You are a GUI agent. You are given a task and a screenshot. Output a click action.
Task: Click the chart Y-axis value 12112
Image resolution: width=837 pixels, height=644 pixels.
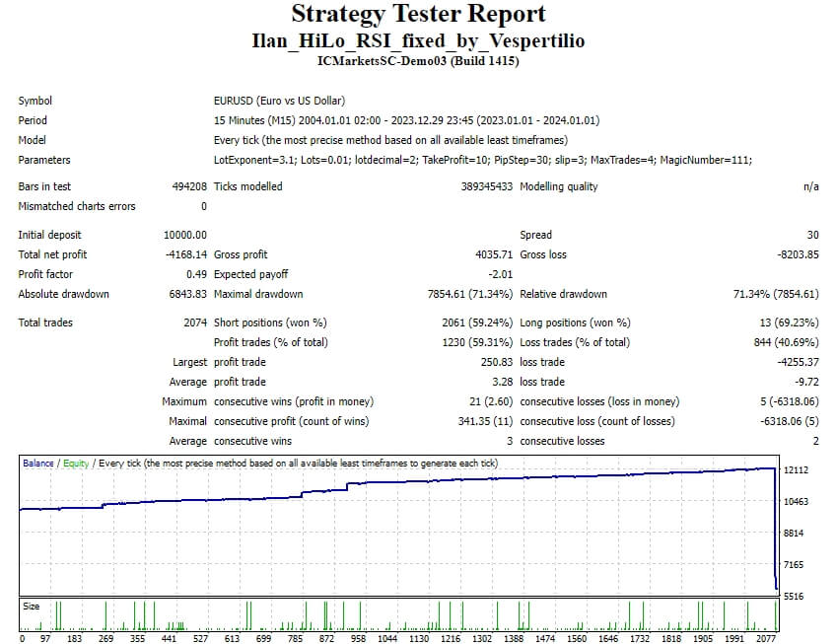tap(796, 470)
